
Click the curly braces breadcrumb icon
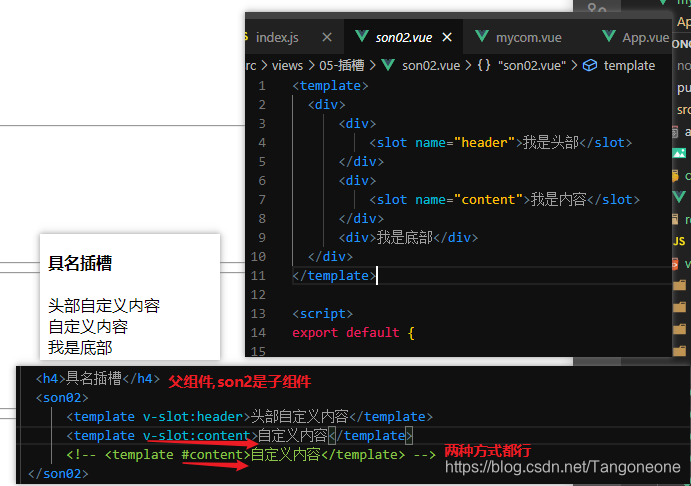click(x=483, y=66)
